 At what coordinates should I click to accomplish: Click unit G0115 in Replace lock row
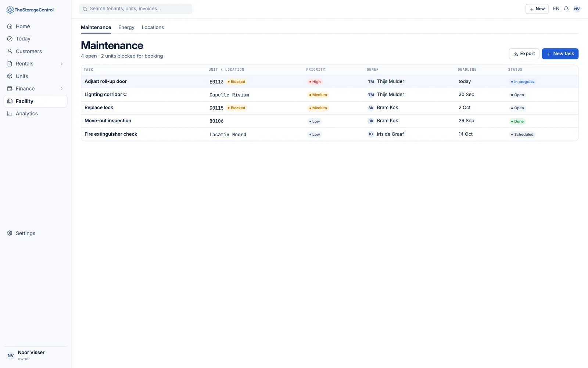pos(216,108)
